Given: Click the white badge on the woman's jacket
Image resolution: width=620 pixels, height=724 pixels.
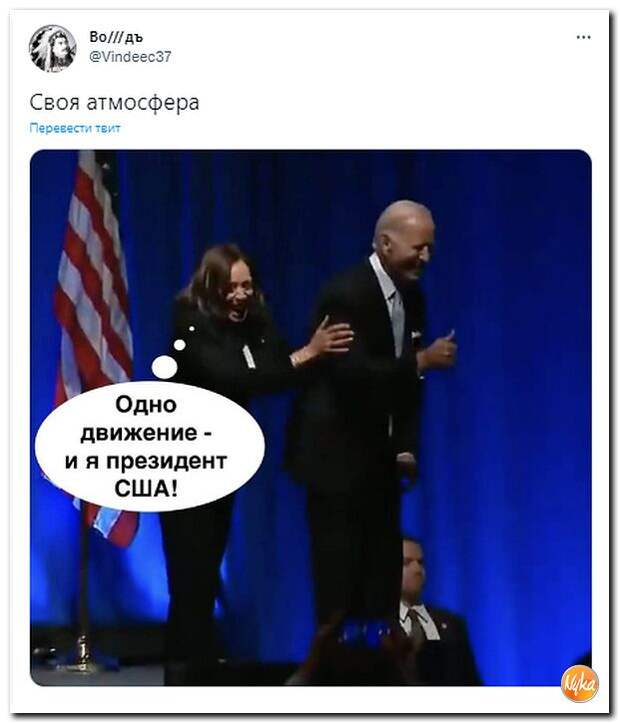Looking at the screenshot, I should 249,356.
